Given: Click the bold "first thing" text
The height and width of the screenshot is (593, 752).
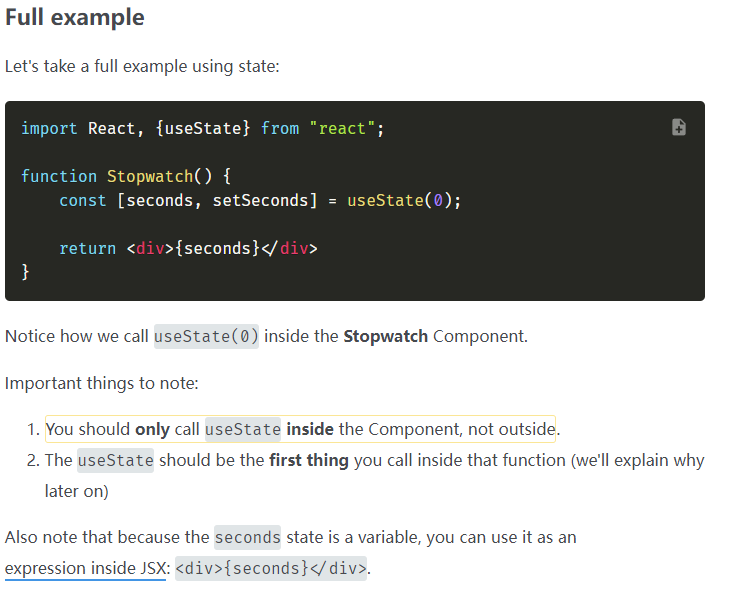Looking at the screenshot, I should click(308, 461).
